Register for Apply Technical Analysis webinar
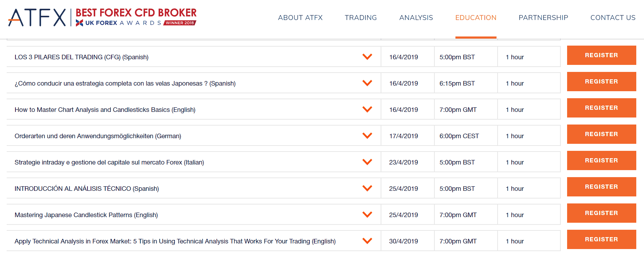This screenshot has height=255, width=644. coord(602,239)
